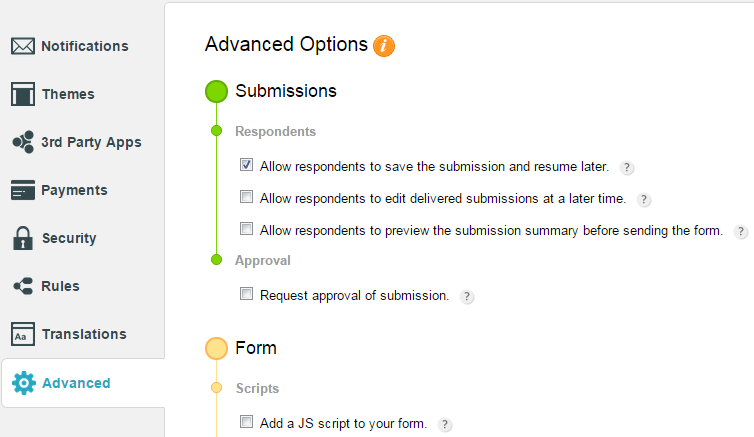Viewport: 754px width, 437px height.
Task: Uncheck save submission and resume later
Action: (x=246, y=165)
